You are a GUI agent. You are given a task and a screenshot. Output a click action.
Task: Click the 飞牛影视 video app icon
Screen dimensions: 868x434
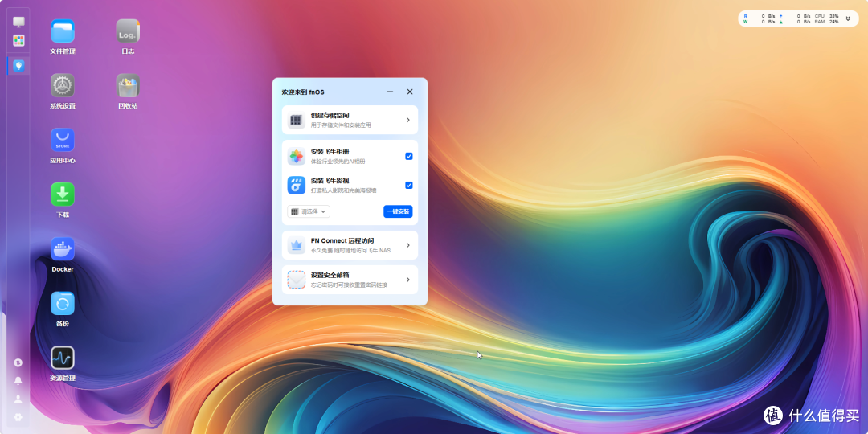296,185
